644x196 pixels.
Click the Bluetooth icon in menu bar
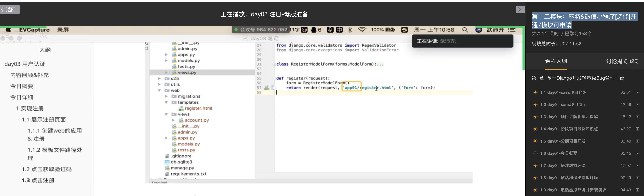350,30
